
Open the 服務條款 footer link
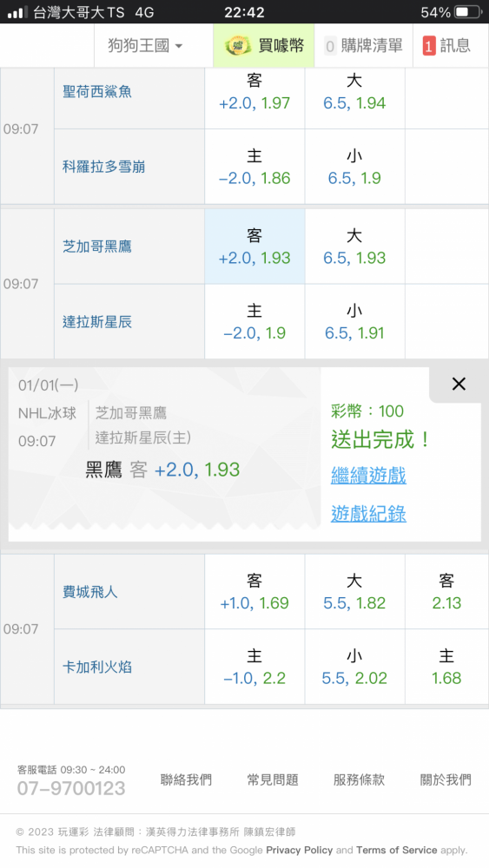[x=359, y=779]
